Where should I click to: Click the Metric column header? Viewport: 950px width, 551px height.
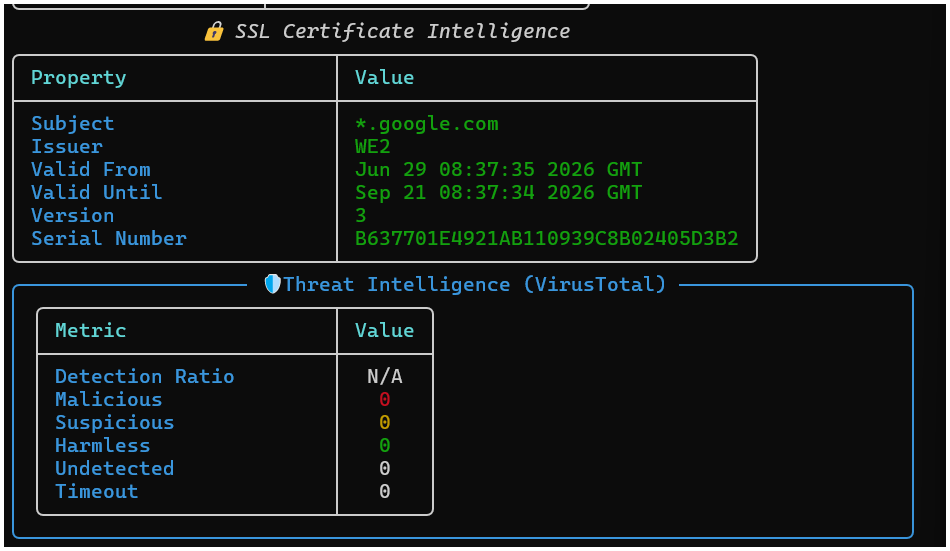pos(90,330)
